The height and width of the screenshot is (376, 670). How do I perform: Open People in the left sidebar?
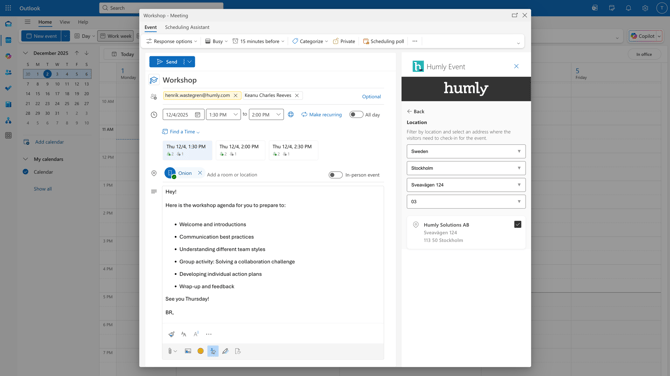(8, 72)
